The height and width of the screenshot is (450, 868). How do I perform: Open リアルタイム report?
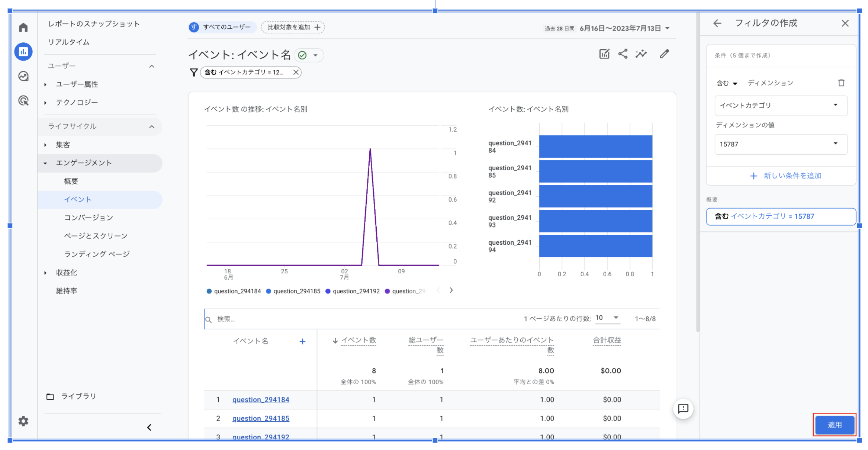(x=69, y=42)
